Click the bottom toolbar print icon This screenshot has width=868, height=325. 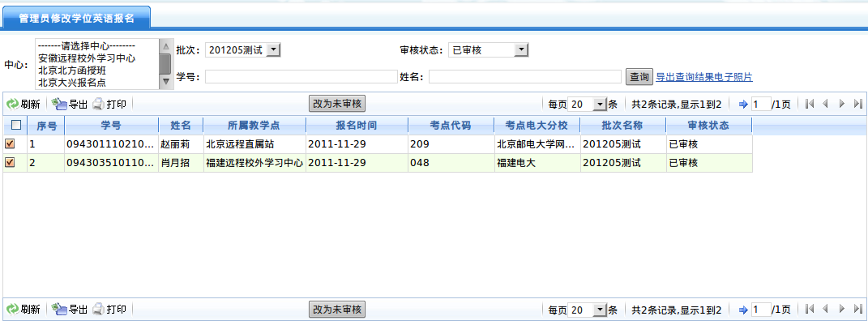click(98, 310)
